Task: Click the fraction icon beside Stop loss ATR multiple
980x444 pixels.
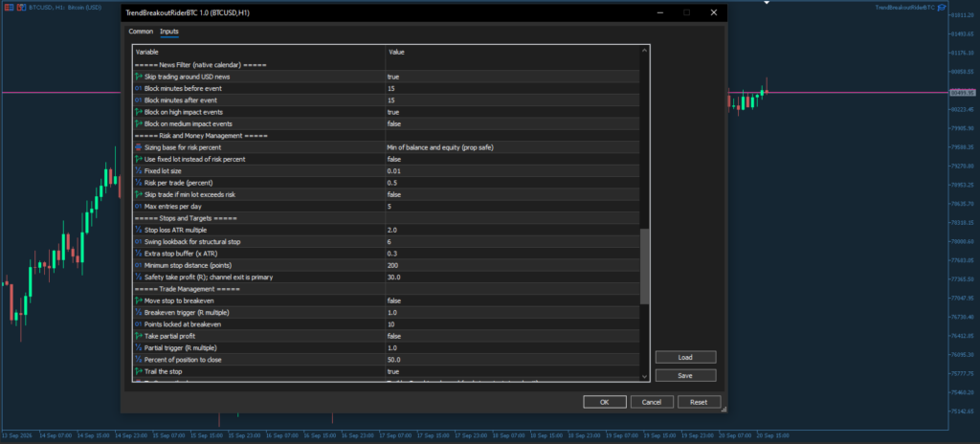Action: point(139,230)
